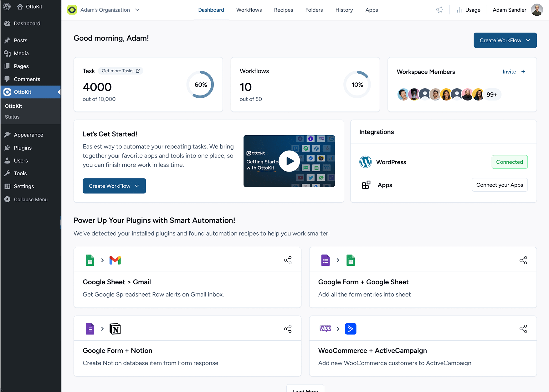Open the ActiveCampaign icon in recipe card
The image size is (549, 392).
point(351,329)
